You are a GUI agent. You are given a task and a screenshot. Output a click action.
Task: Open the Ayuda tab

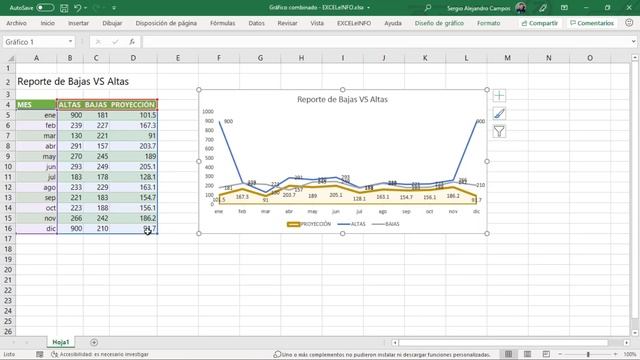[393, 23]
